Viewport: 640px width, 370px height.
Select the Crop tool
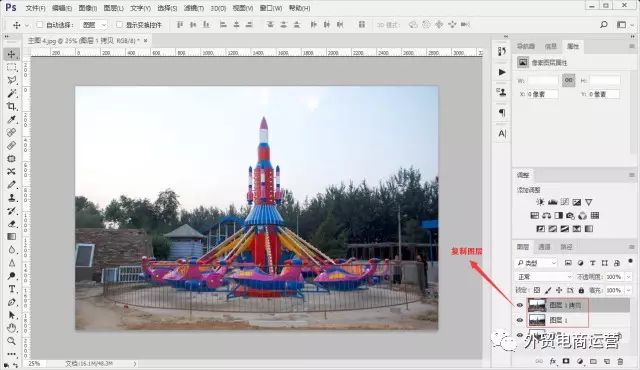pos(11,106)
